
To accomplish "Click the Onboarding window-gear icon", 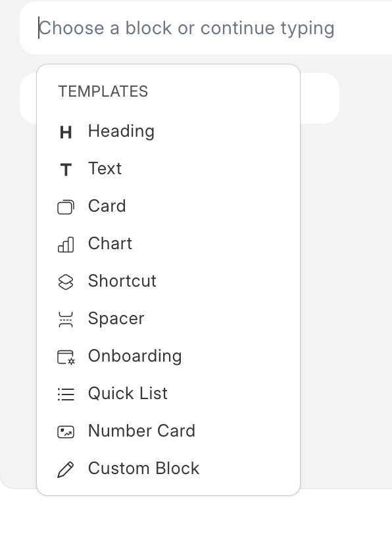I will [x=66, y=357].
